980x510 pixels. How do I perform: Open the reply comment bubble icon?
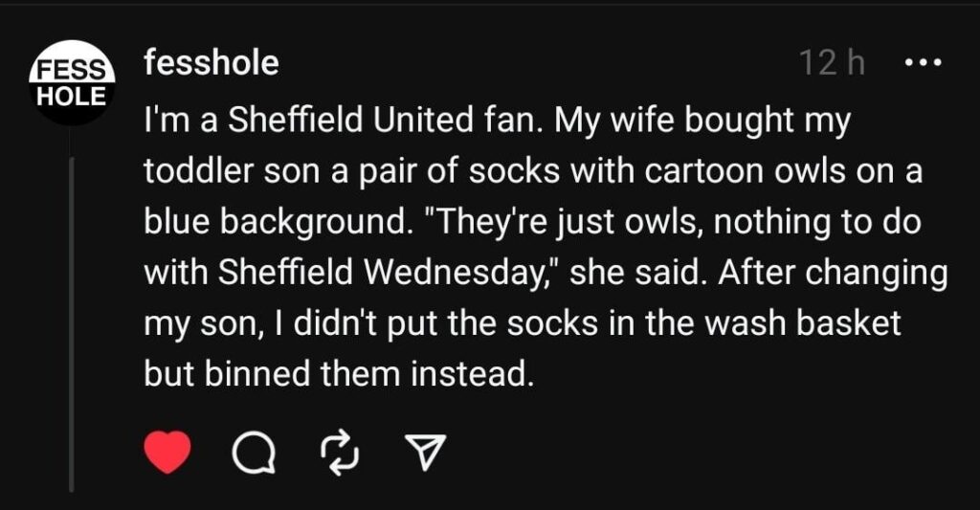click(255, 452)
